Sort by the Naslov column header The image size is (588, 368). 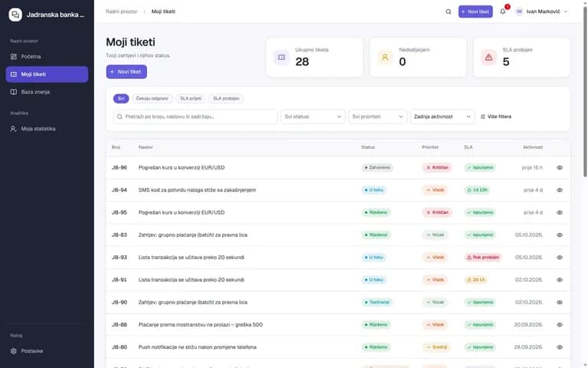pos(145,147)
